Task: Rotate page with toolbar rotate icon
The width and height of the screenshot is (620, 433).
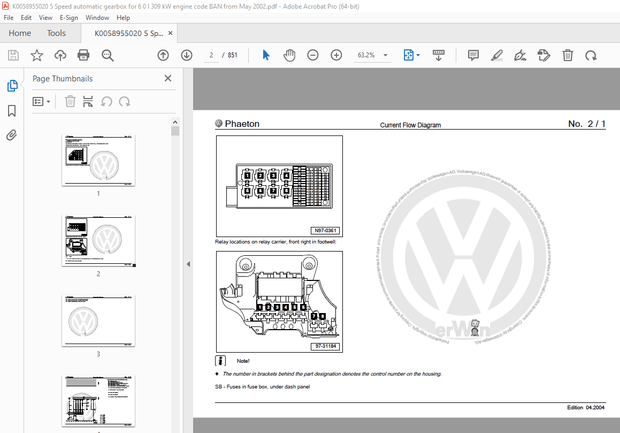Action: pyautogui.click(x=591, y=56)
